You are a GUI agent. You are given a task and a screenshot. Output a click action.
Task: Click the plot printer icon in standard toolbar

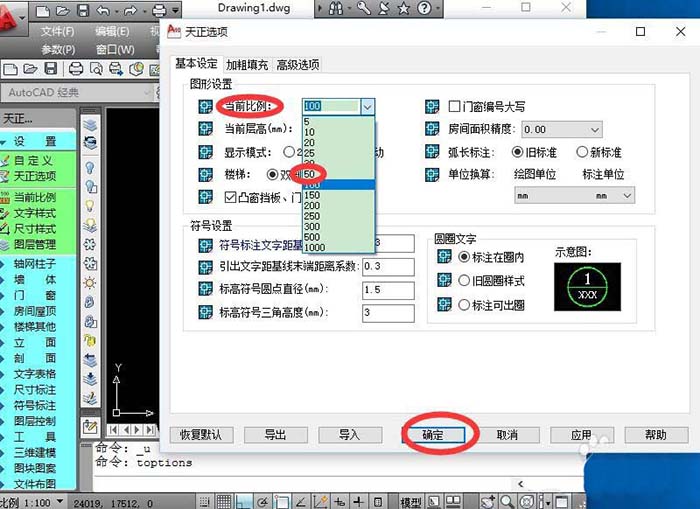(x=75, y=69)
